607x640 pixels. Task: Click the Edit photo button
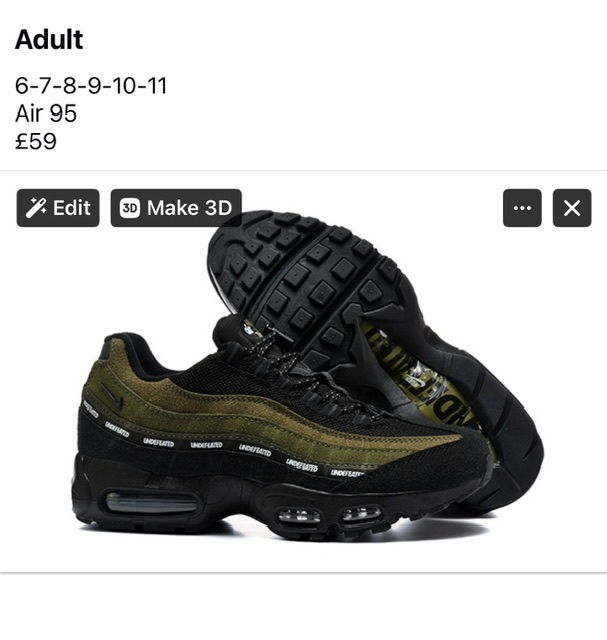pyautogui.click(x=58, y=208)
